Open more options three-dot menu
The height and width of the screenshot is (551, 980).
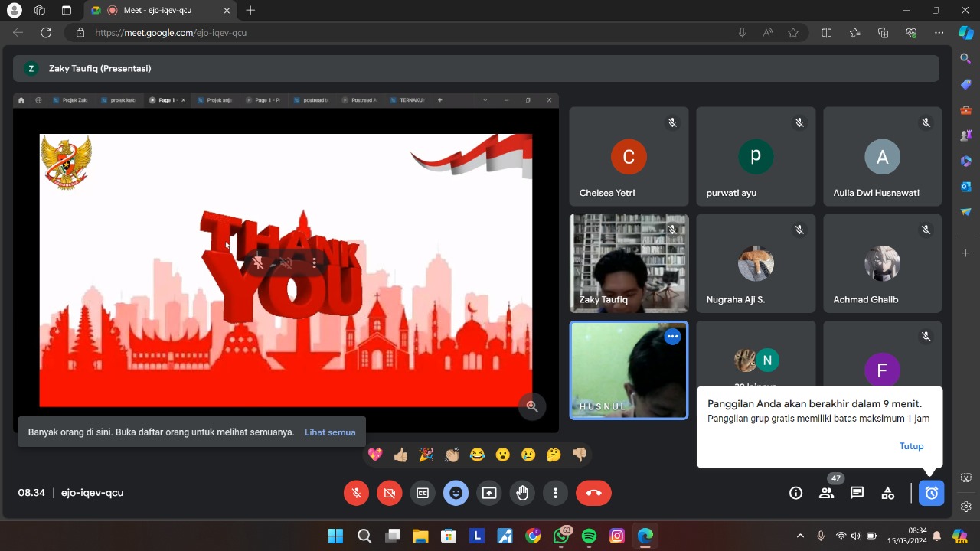555,494
